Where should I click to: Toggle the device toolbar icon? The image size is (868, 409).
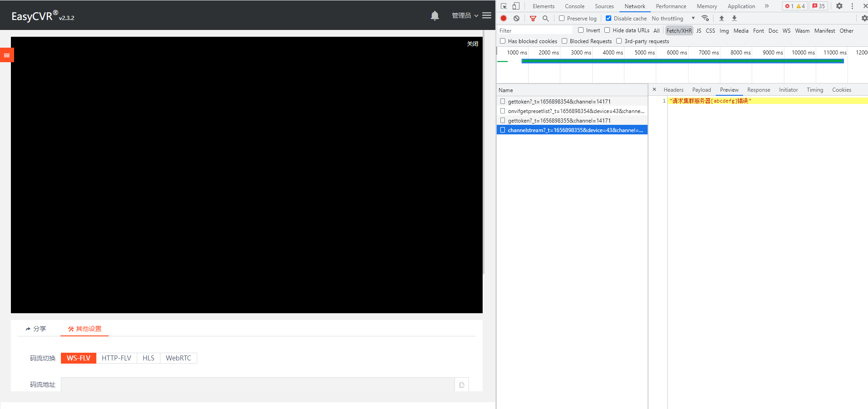(516, 6)
